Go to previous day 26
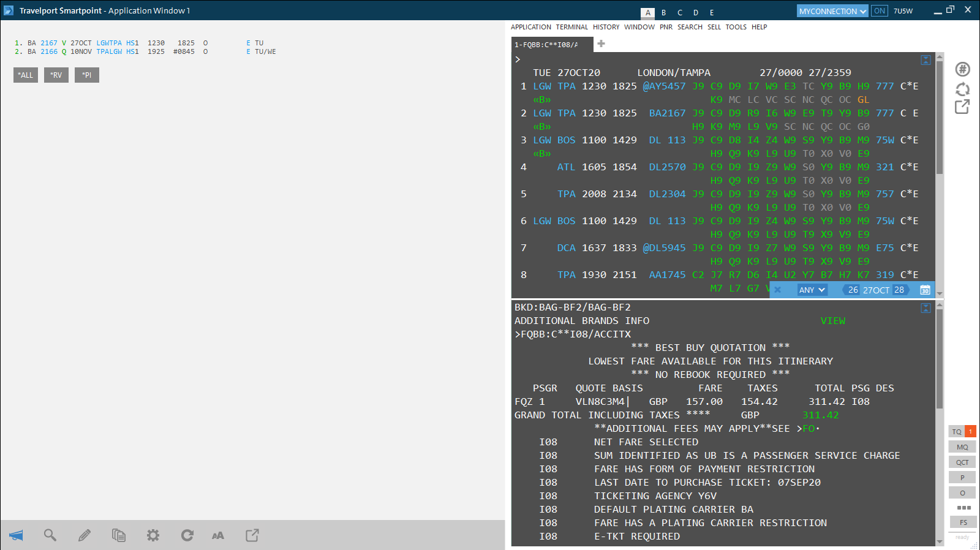Image resolution: width=980 pixels, height=550 pixels. click(x=853, y=290)
